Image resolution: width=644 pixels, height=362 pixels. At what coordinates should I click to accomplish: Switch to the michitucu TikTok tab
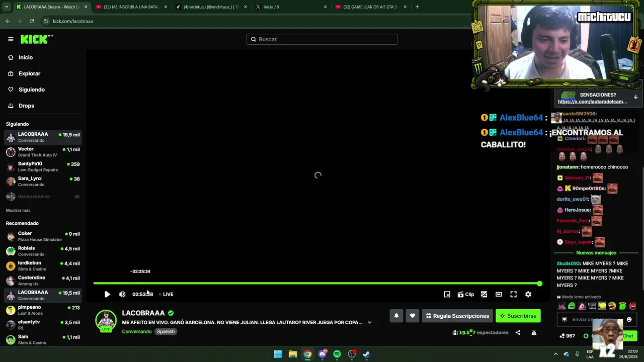click(211, 7)
